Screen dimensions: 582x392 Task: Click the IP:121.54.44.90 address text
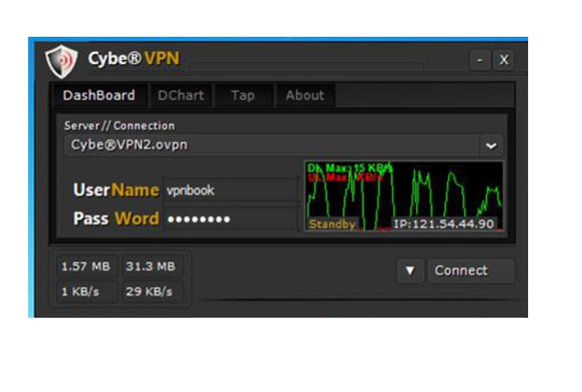pos(443,224)
